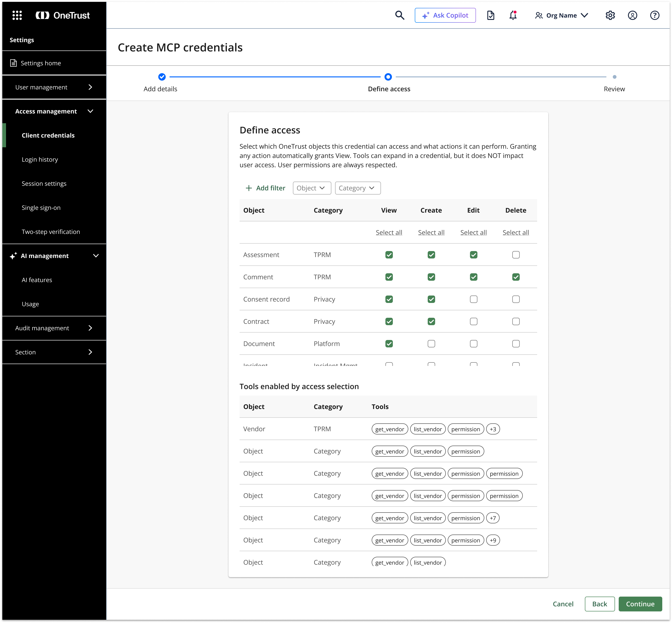Check Create for Document
The image size is (672, 623).
431,344
